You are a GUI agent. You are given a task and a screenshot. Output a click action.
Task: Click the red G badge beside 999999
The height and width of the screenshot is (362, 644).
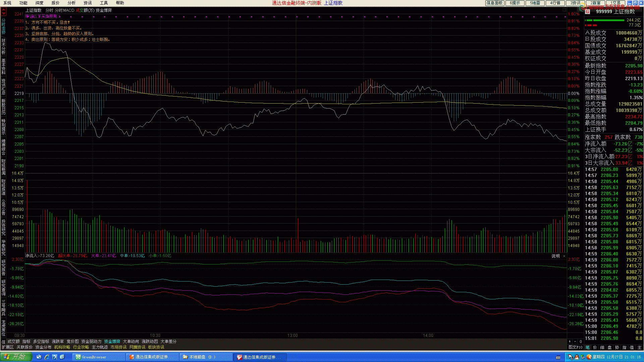tap(587, 11)
